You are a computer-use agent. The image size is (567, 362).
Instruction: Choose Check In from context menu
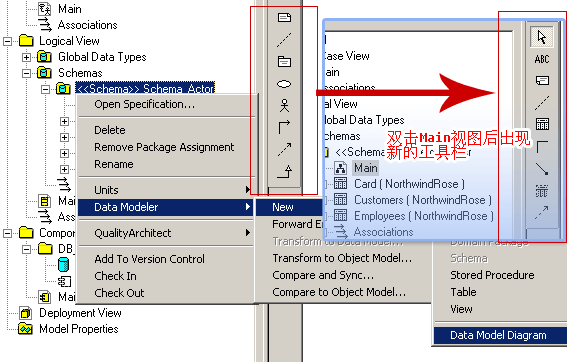(167, 276)
